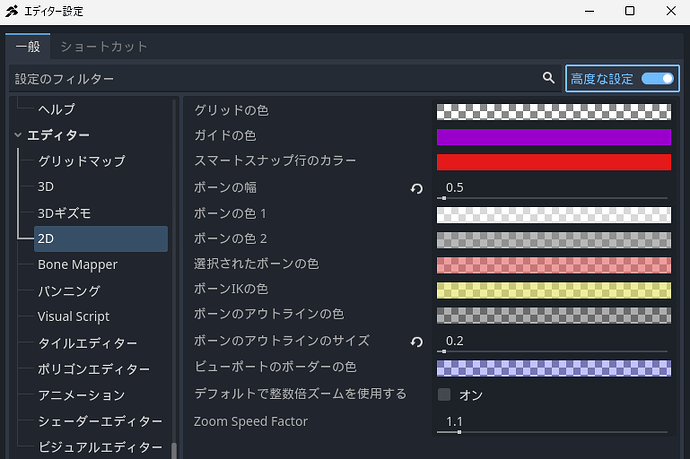Switch to the 一般 tab
Viewport: 690px width, 459px height.
28,46
